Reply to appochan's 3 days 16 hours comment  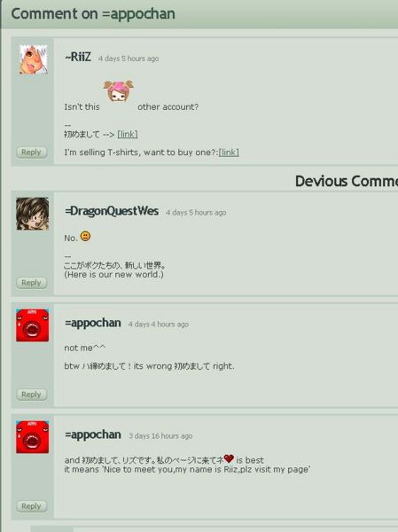[31, 506]
